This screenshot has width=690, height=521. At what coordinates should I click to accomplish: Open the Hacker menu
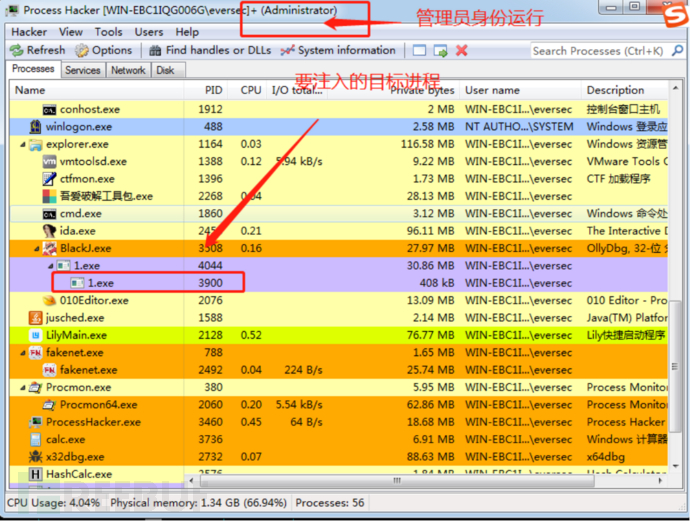29,32
